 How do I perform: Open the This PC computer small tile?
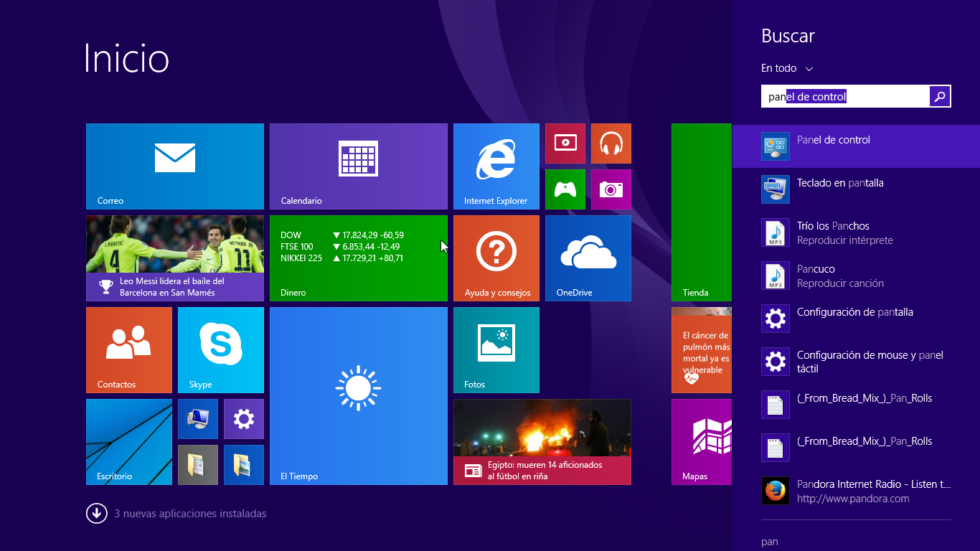click(x=198, y=419)
